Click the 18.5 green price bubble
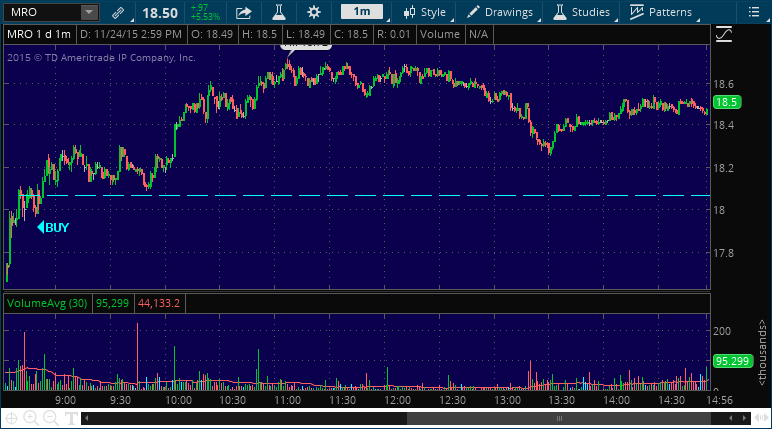Viewport: 772px width, 429px height. click(x=727, y=102)
